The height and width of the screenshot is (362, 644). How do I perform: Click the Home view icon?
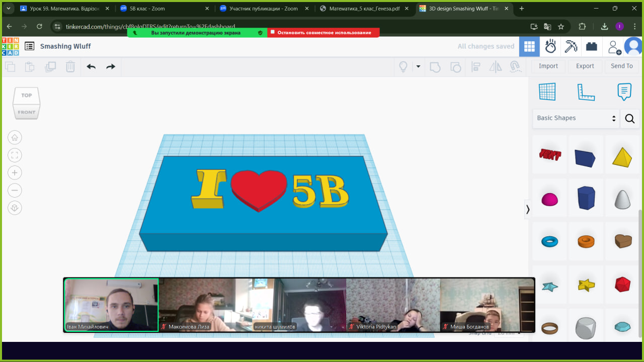(15, 137)
